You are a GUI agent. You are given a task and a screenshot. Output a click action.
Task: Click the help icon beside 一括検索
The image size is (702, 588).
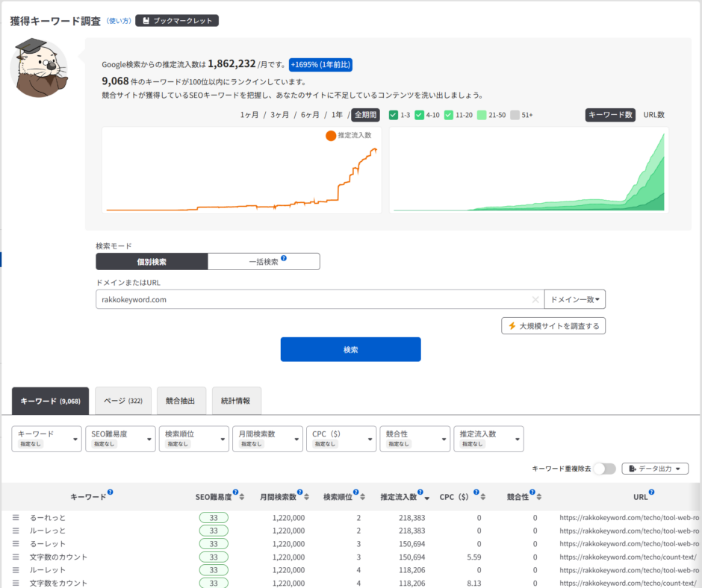(284, 260)
